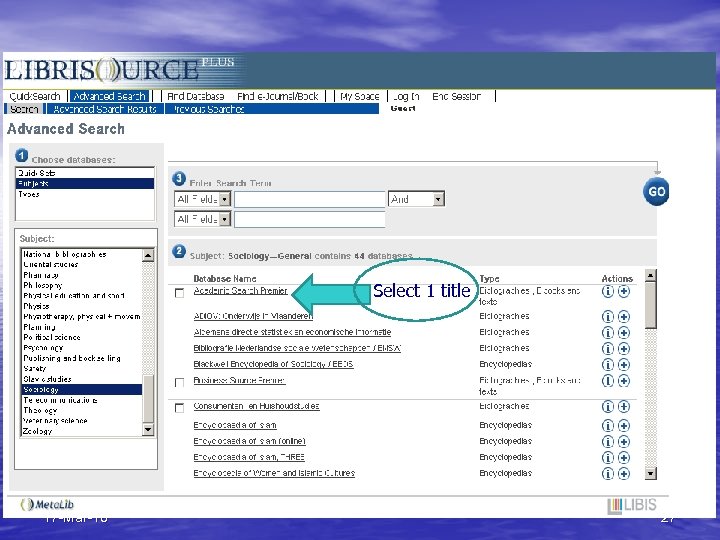Image resolution: width=720 pixels, height=540 pixels.
Task: Select Subjects in Choose databases list
Action: tap(85, 184)
